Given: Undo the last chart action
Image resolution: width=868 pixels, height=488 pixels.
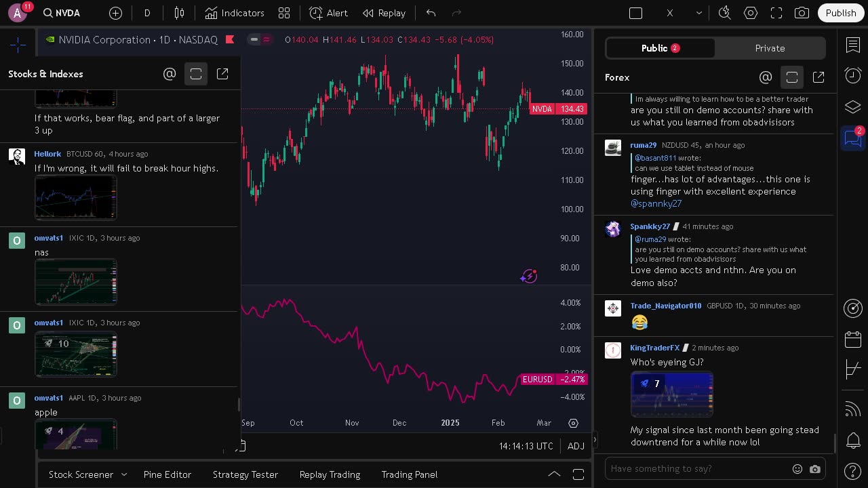Looking at the screenshot, I should [x=431, y=13].
